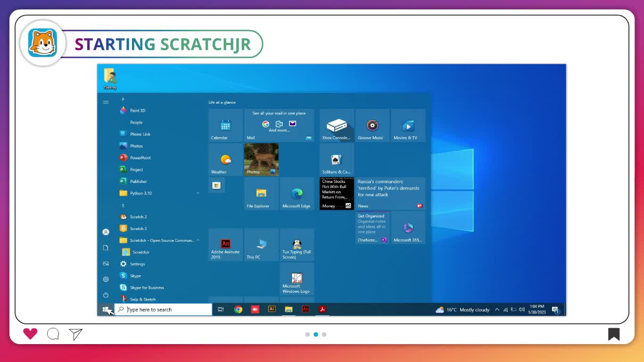Viewport: 644px width, 362px height.
Task: Open notification action center
Action: pos(555,310)
